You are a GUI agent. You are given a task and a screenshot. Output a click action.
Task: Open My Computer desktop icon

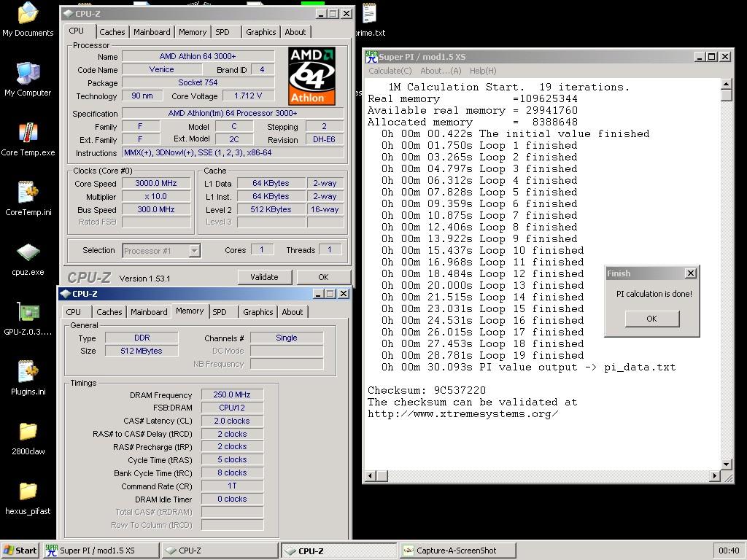click(x=28, y=79)
